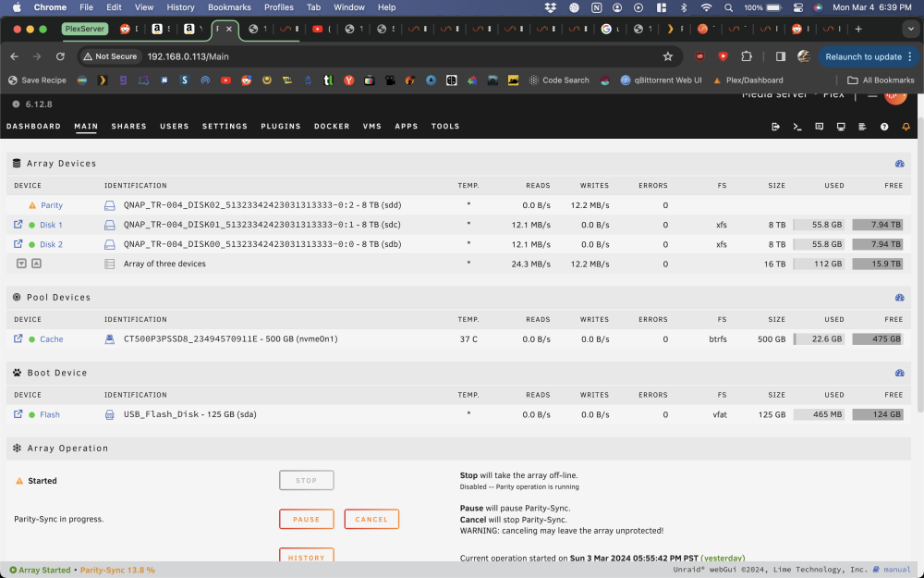Open Plex/Dashboard bookmark
Viewport: 924px width, 578px height.
point(748,80)
